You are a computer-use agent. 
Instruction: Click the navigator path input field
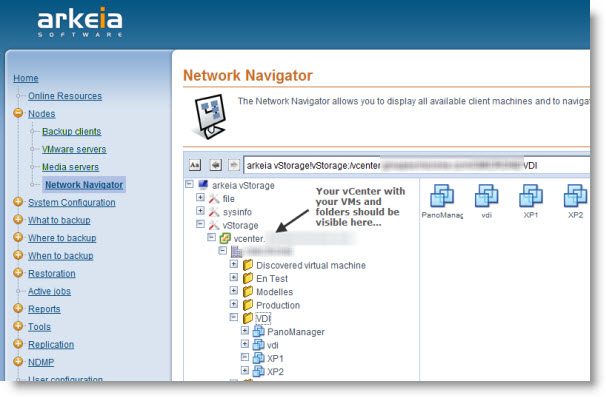tap(417, 165)
